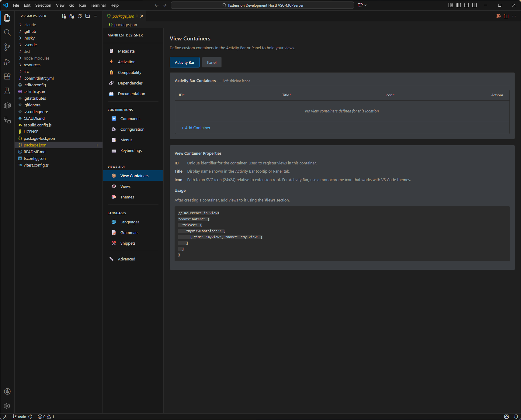
Task: Open the Extensions view icon
Action: (7, 77)
